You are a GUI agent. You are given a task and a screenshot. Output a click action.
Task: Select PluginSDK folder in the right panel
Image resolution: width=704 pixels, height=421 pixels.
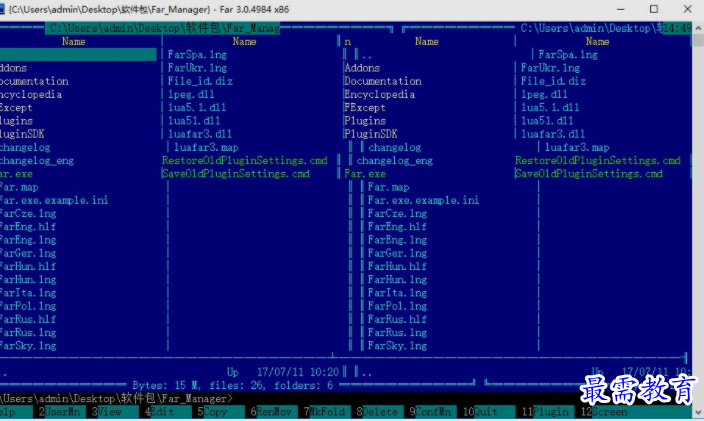point(370,134)
